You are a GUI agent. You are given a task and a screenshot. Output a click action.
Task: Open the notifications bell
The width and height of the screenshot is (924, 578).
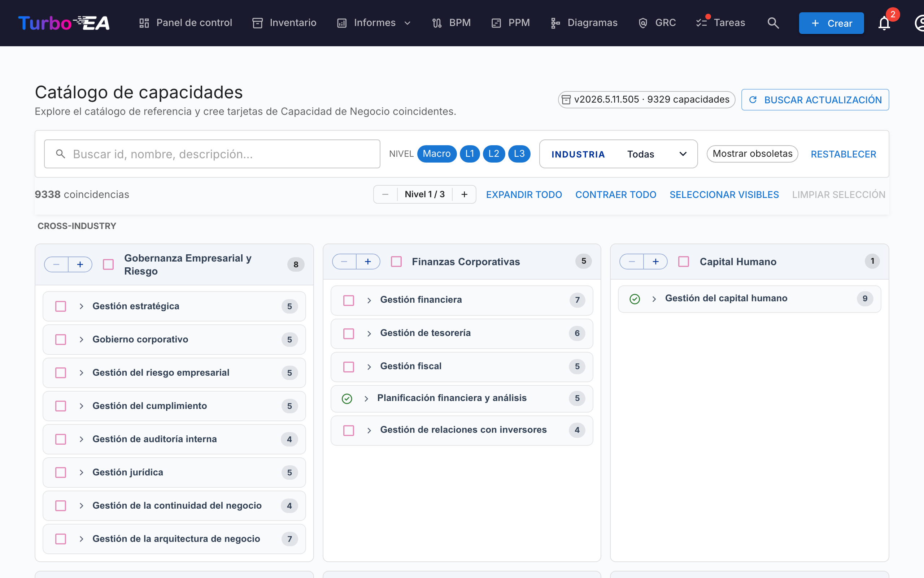tap(884, 23)
